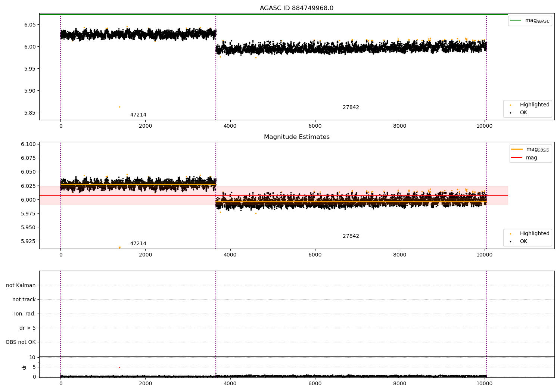This screenshot has width=560, height=392.
Task: Click y-axis tick '5.950' in middle plot
Action: (28, 227)
